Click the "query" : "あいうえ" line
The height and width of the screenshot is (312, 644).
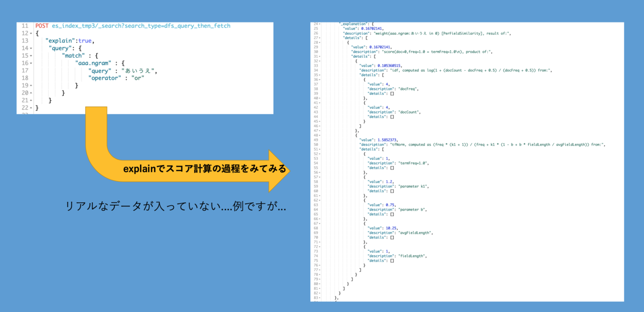click(122, 71)
